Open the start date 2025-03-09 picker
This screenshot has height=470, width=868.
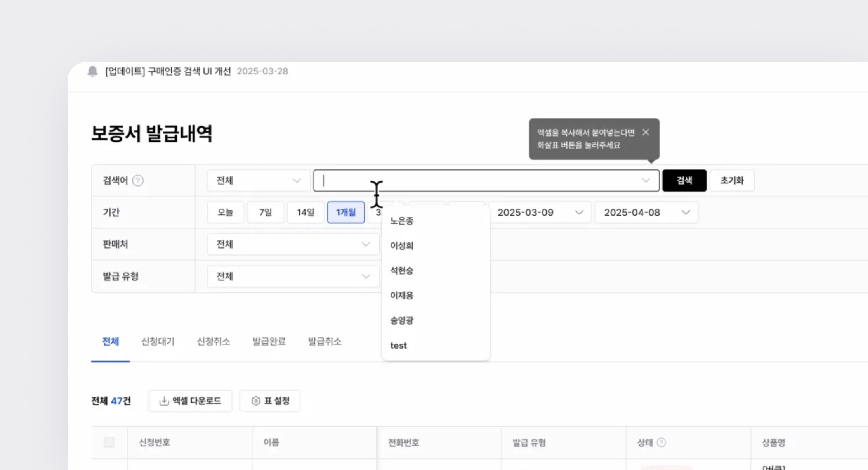540,213
